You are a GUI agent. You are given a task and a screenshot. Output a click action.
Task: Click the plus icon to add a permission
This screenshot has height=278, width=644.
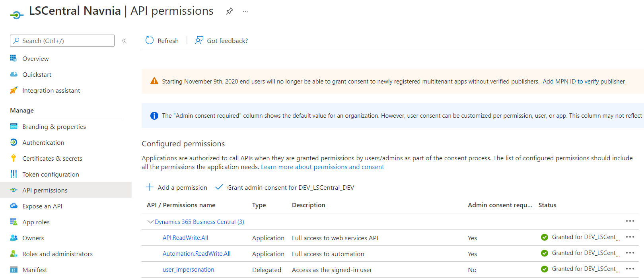150,187
